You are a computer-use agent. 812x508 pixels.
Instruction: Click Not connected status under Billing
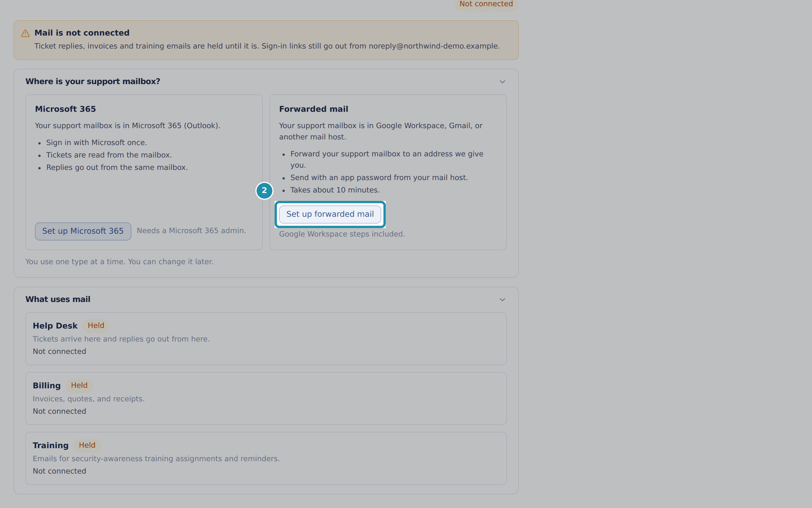point(59,411)
